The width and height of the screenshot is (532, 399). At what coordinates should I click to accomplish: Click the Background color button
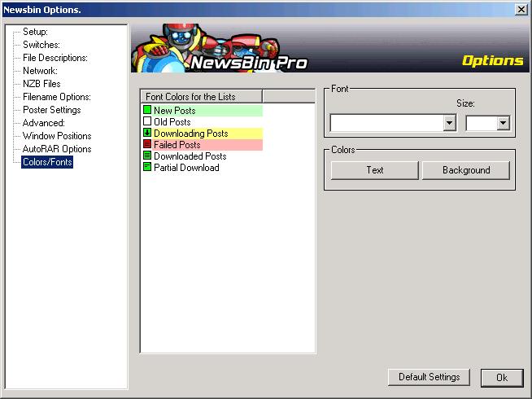(466, 170)
